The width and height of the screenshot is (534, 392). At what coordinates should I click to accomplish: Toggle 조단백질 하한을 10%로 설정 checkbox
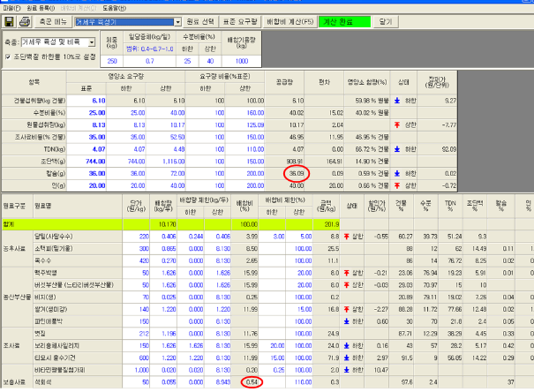coord(8,57)
